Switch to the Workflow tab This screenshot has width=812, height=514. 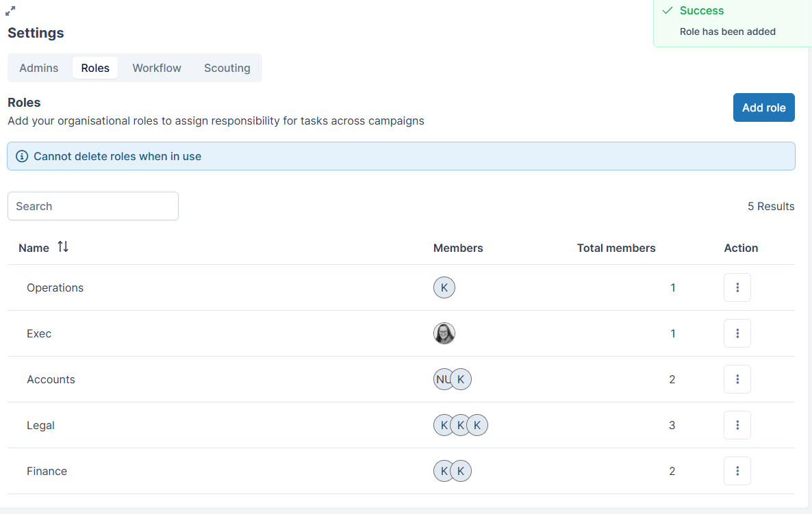157,68
